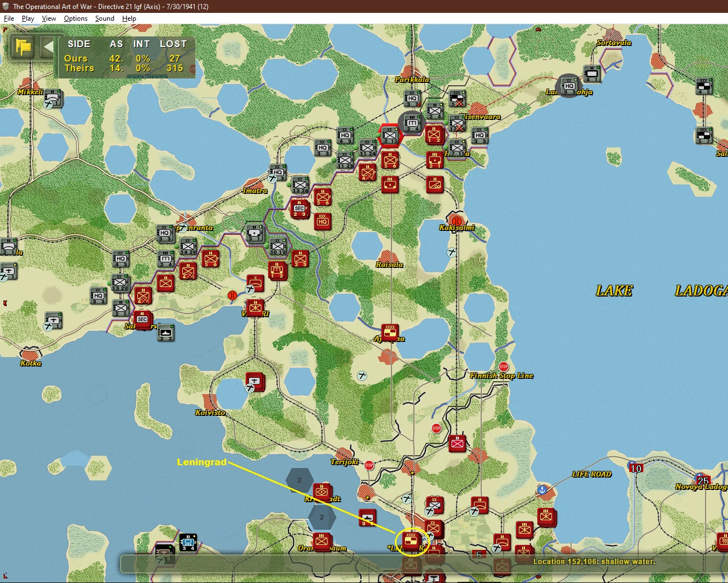Select the red warship unit in the gulf
The image size is (728, 583).
[x=367, y=517]
